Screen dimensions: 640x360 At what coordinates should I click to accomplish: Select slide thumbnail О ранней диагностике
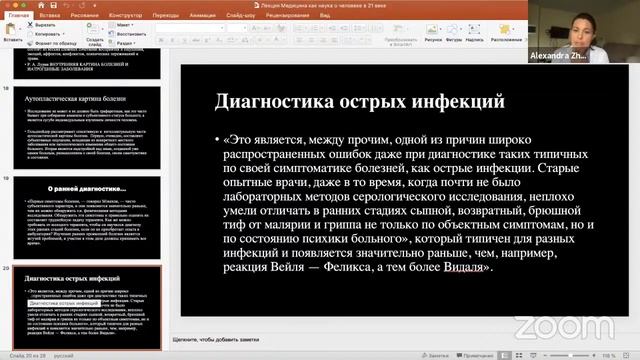(87, 218)
